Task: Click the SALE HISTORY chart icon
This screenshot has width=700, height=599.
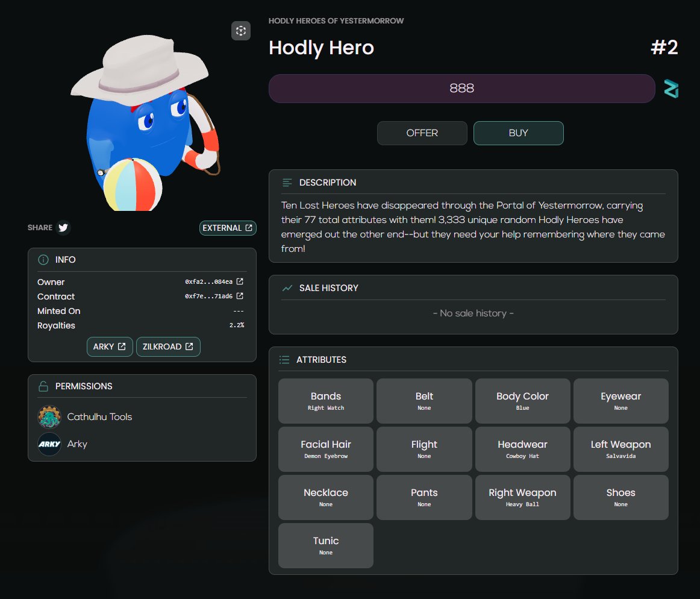Action: [x=287, y=288]
